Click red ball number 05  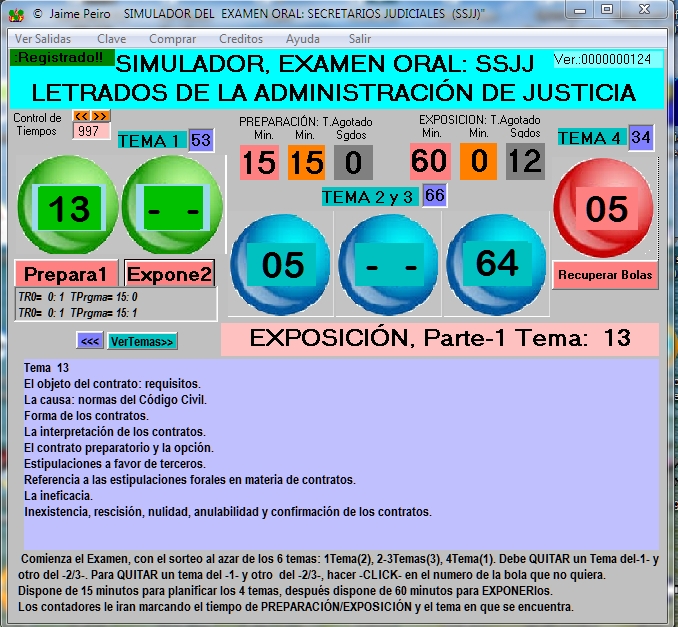(x=606, y=209)
